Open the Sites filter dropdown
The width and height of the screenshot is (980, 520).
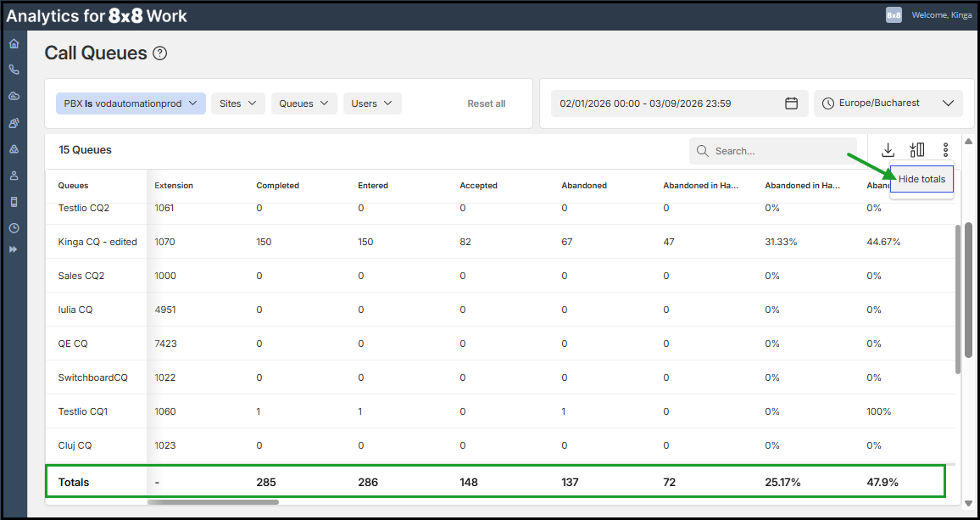[237, 103]
